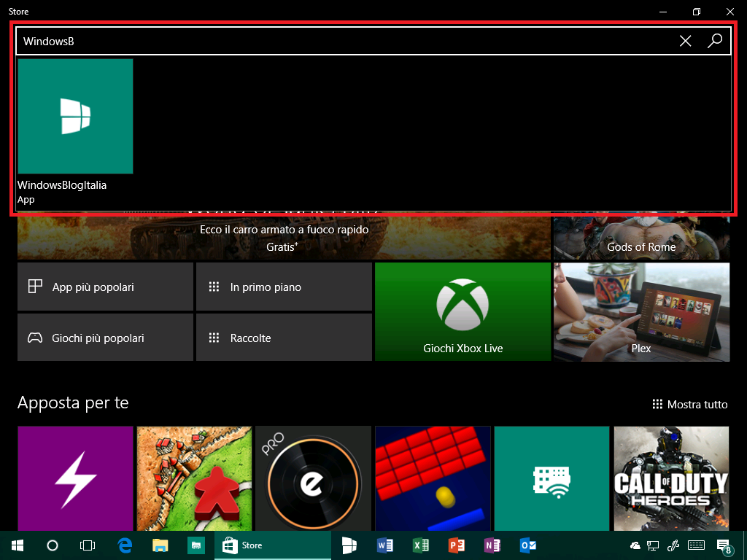
Task: Open the Windows Start menu
Action: pyautogui.click(x=18, y=545)
